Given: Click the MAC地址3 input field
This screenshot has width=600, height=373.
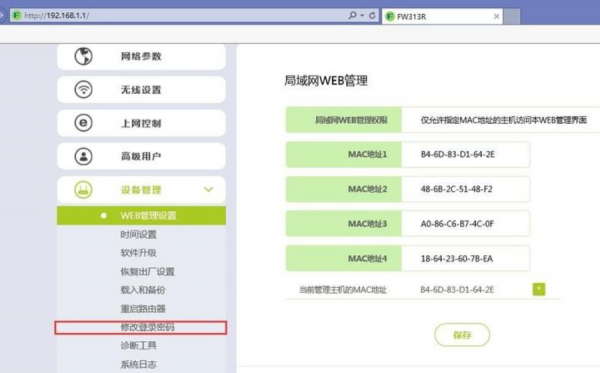Looking at the screenshot, I should (x=465, y=223).
